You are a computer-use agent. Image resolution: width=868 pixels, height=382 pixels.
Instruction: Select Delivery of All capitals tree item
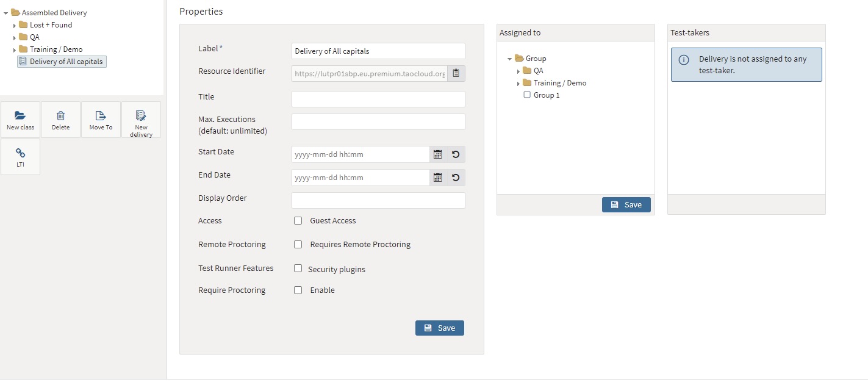click(66, 62)
